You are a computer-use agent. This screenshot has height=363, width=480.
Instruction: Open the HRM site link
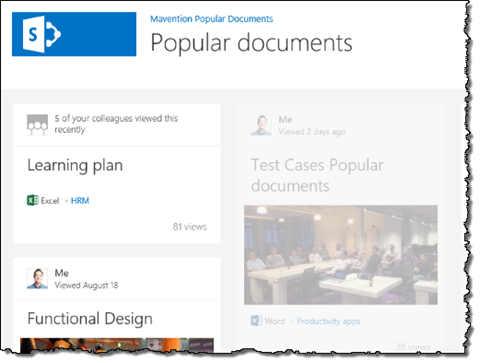coord(80,201)
